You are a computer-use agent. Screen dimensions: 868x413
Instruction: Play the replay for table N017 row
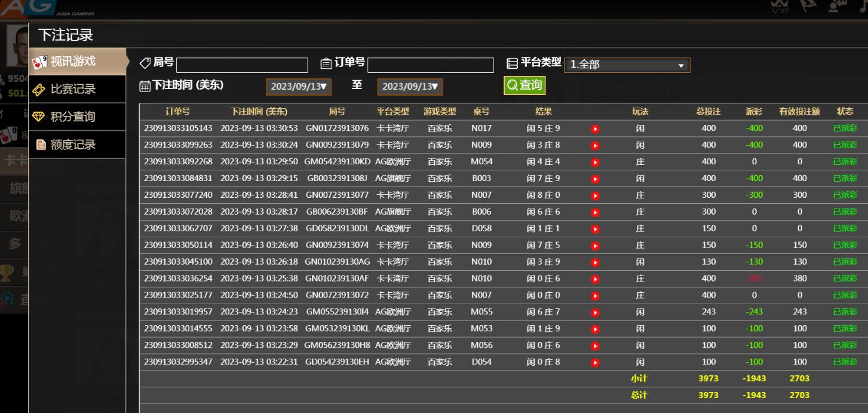pos(595,129)
